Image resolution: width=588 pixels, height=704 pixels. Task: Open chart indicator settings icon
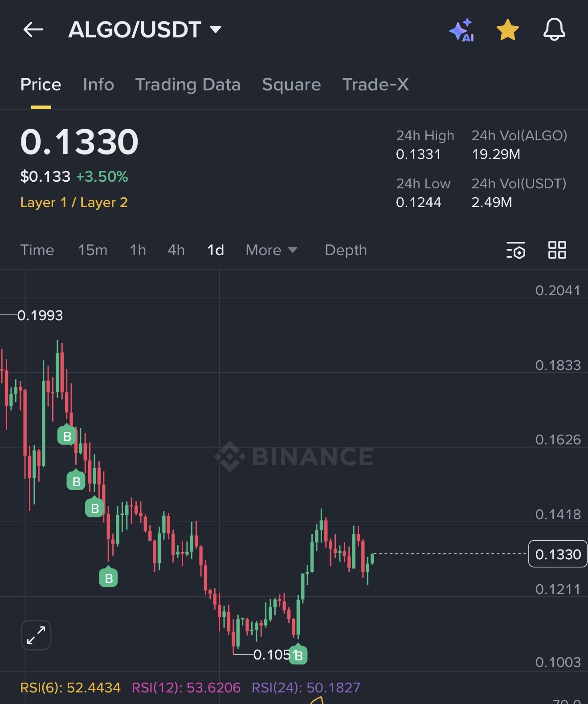click(x=516, y=250)
